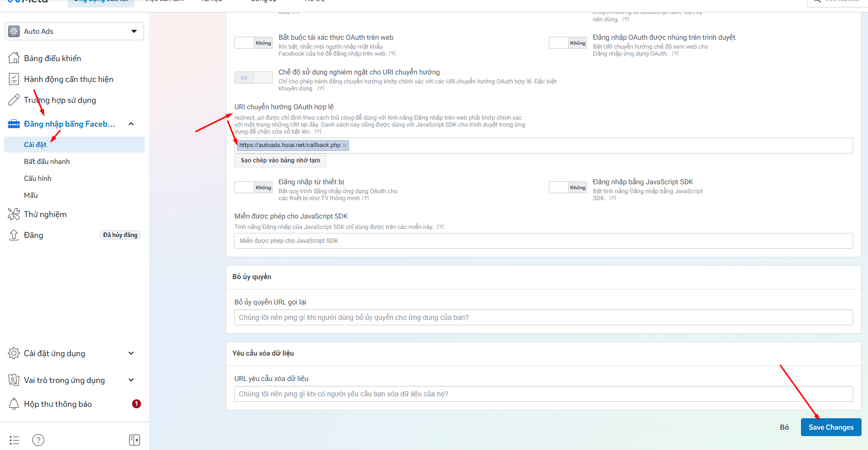The image size is (868, 450).
Task: Remove the autoads.hoiai.net callback URI chip
Action: (x=345, y=146)
